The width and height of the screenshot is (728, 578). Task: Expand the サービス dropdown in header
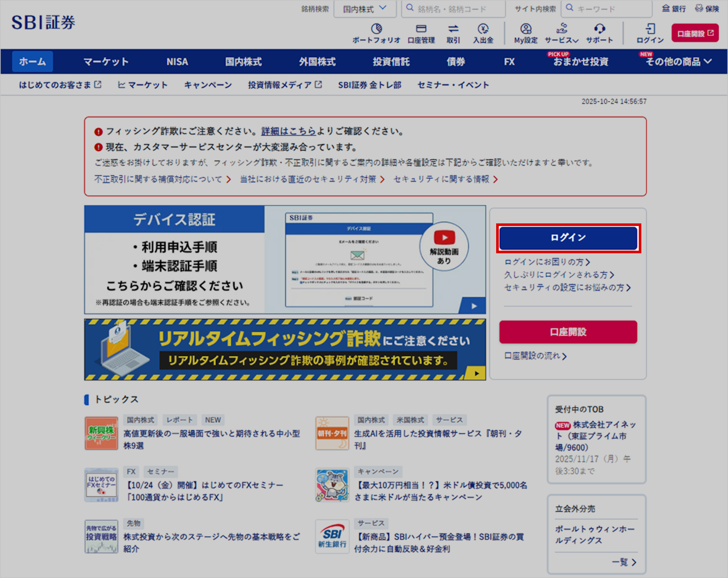tap(562, 33)
